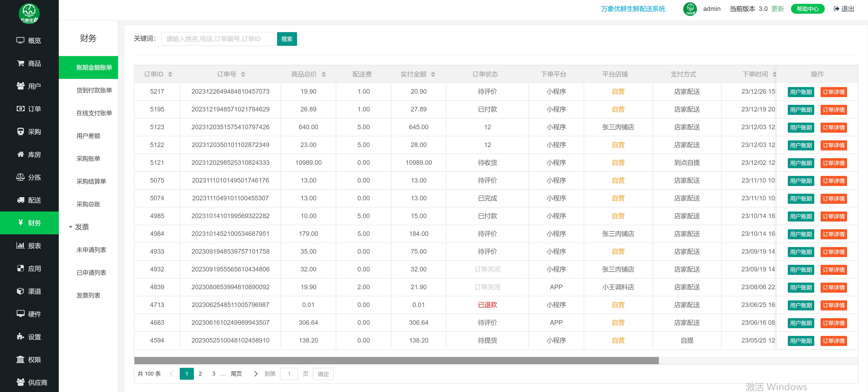Click the 商品 shopping cart icon
Image resolution: width=868 pixels, height=392 pixels.
point(21,63)
